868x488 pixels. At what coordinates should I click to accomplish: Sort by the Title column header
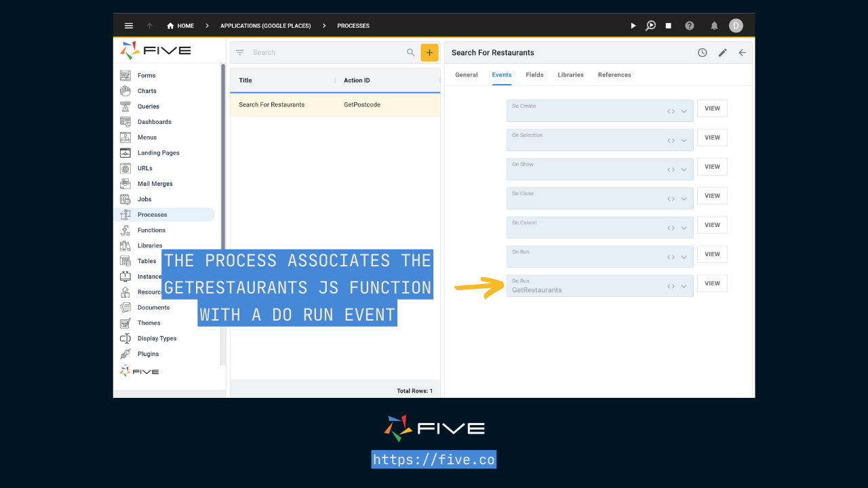point(245,80)
